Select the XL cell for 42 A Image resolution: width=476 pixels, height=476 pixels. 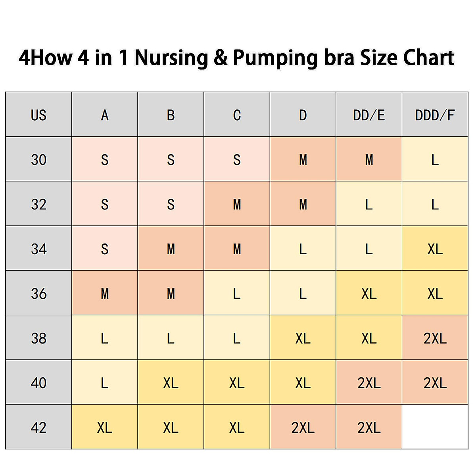pyautogui.click(x=105, y=427)
